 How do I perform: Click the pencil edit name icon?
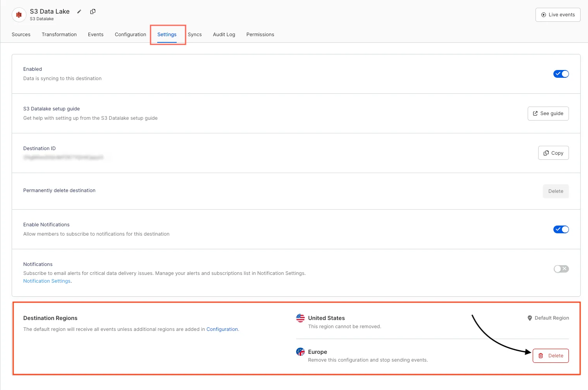point(79,12)
